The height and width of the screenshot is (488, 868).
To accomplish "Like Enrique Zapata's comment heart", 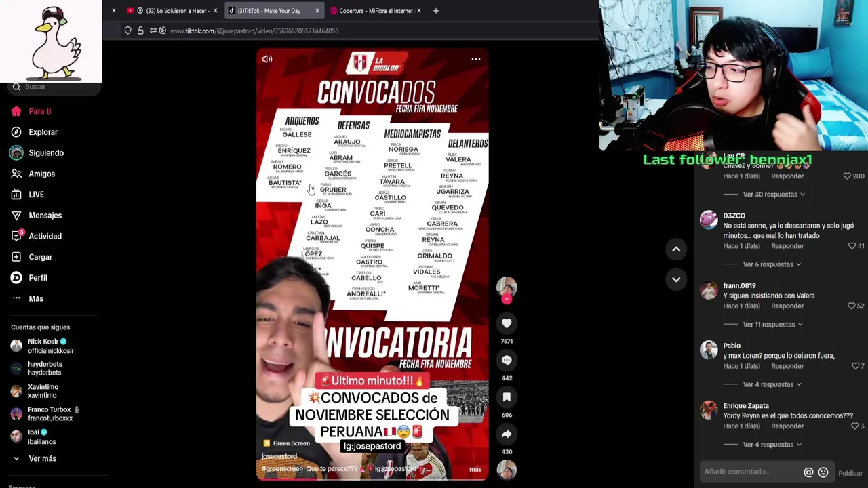I will tap(855, 426).
